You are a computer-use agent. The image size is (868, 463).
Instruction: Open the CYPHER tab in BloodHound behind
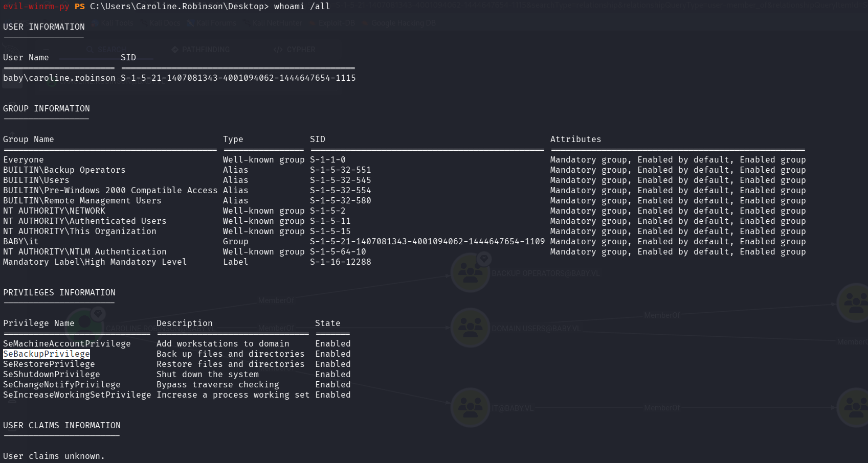click(295, 50)
